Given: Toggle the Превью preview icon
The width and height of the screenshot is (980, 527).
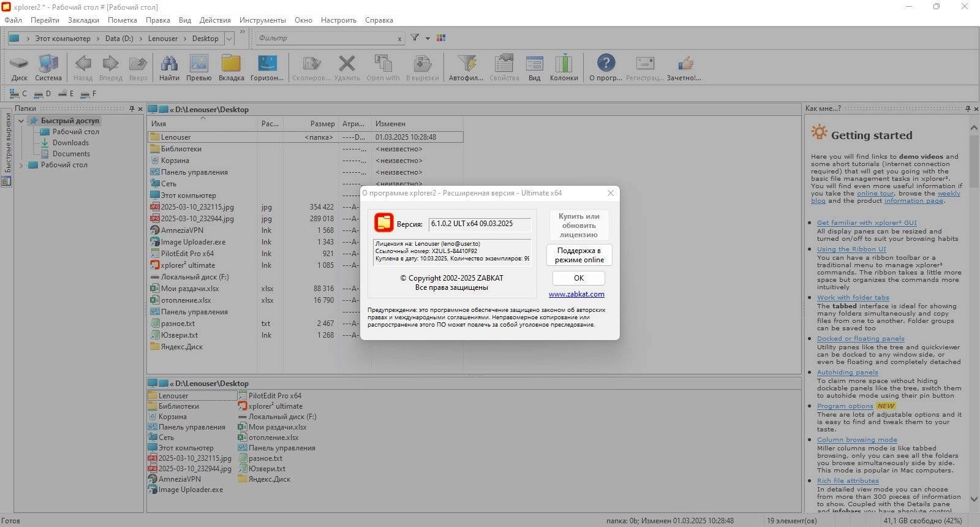Looking at the screenshot, I should click(x=198, y=67).
